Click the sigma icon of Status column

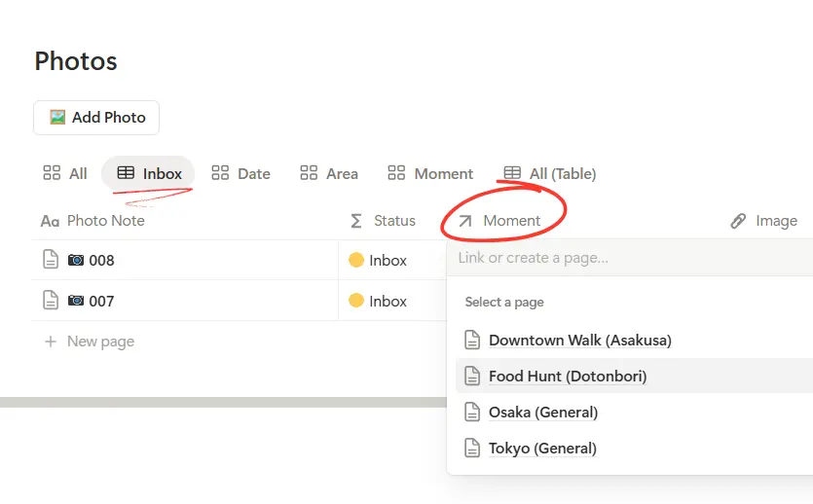(x=356, y=221)
